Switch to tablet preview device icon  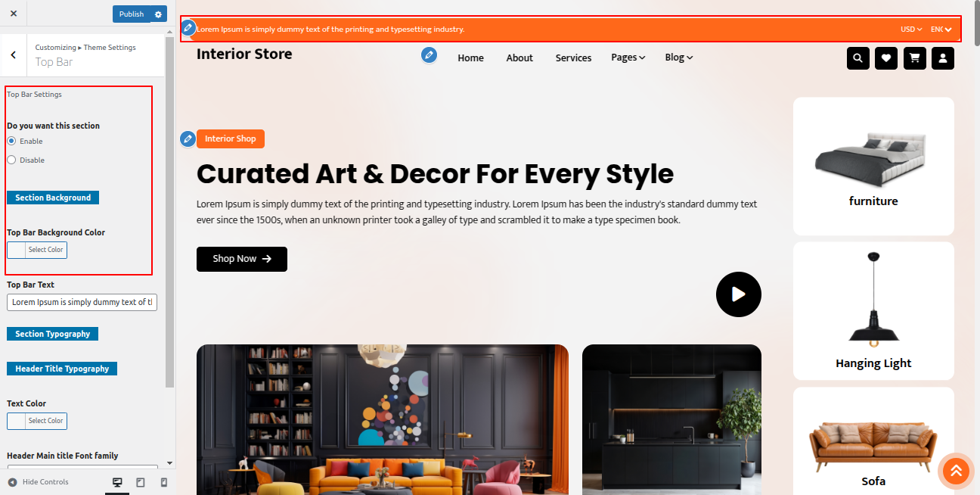point(141,482)
